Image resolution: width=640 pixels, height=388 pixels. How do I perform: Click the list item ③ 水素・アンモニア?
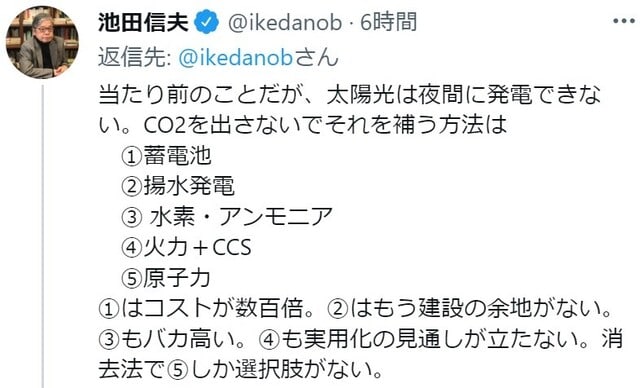pyautogui.click(x=227, y=217)
